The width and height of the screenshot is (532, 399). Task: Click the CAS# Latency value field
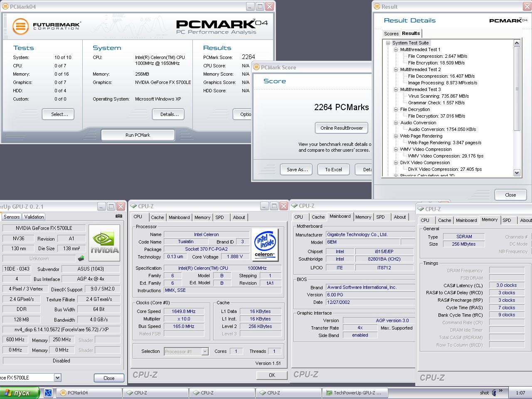pos(506,286)
